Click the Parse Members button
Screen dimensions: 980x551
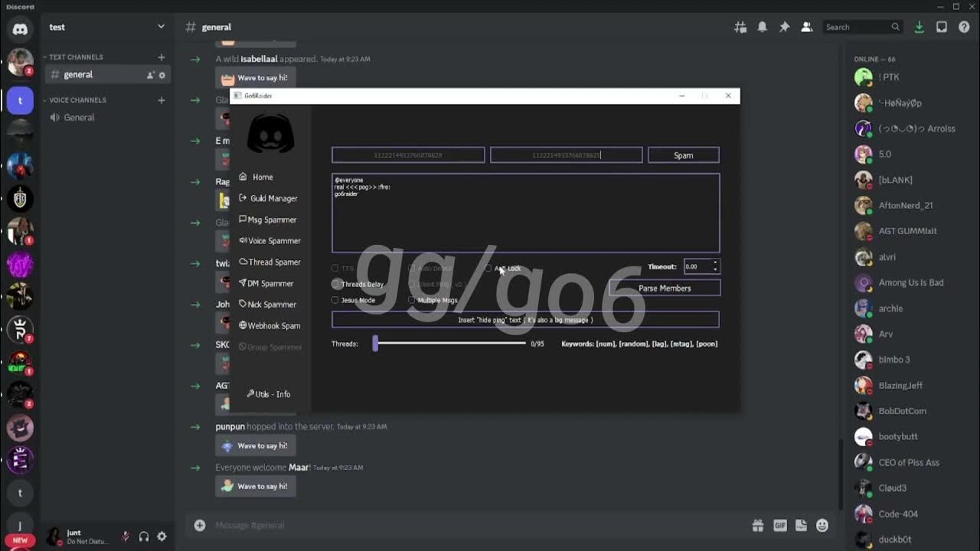point(665,289)
